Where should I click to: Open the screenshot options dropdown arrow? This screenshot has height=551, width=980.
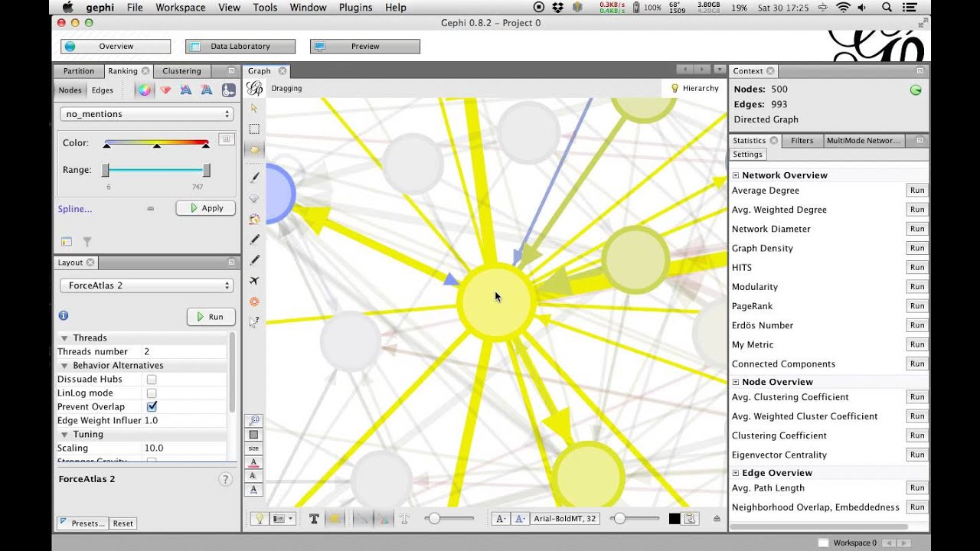click(x=290, y=519)
